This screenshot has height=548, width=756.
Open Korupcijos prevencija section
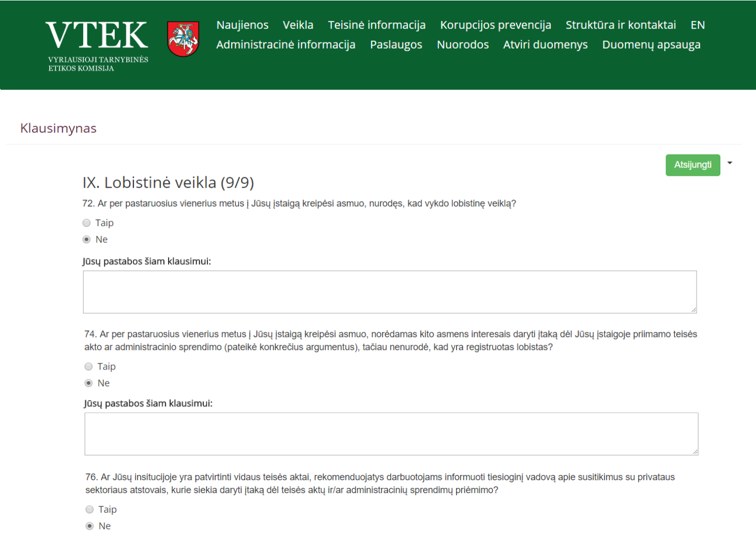(x=495, y=25)
